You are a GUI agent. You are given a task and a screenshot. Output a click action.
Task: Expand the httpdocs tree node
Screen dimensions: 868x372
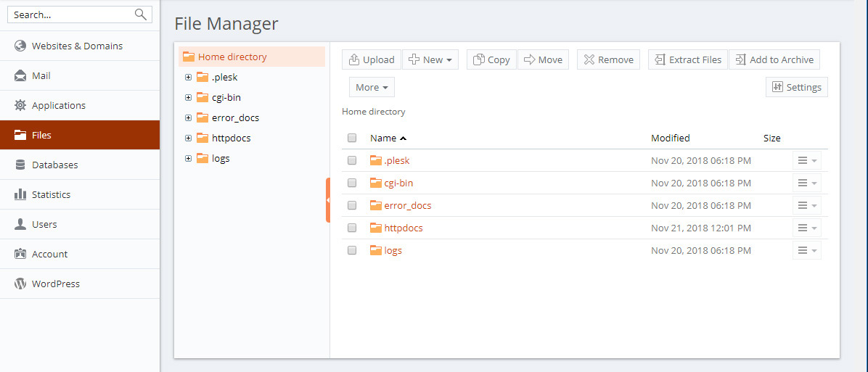click(x=188, y=139)
